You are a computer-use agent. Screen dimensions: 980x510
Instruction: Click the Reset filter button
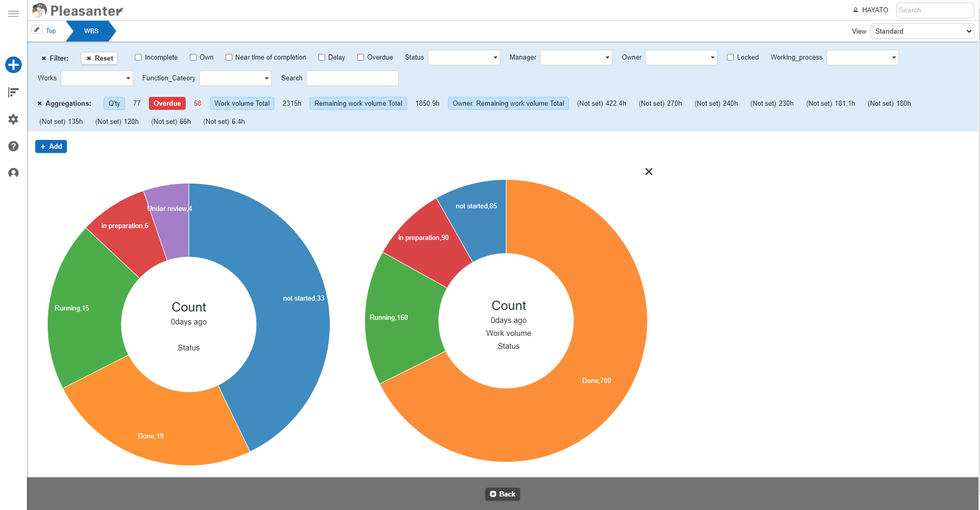(100, 59)
